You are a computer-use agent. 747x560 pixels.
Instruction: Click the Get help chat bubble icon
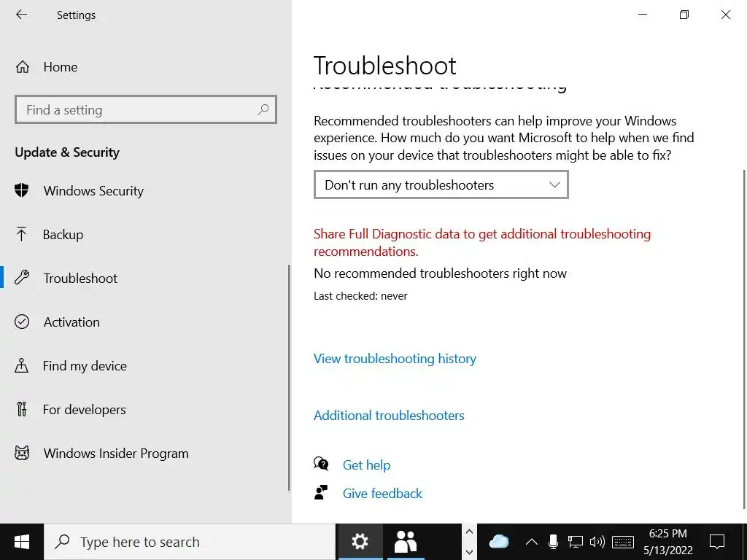(321, 464)
